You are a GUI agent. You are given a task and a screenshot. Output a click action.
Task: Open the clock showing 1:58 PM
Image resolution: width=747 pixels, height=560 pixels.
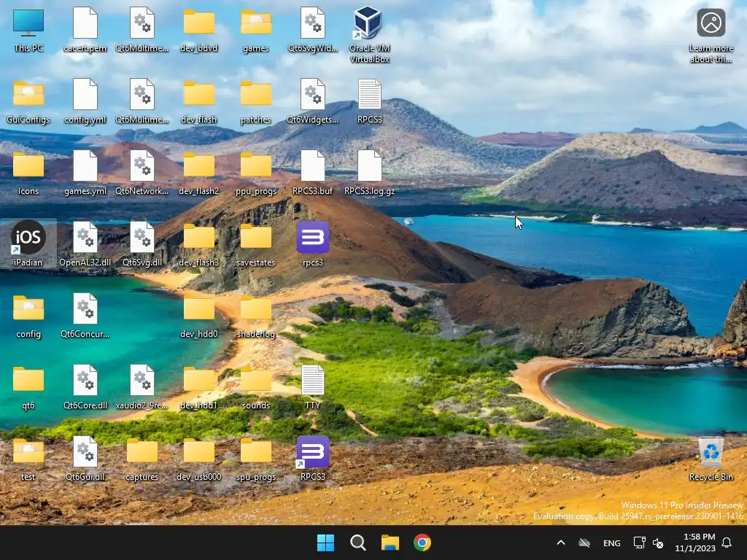coord(695,542)
